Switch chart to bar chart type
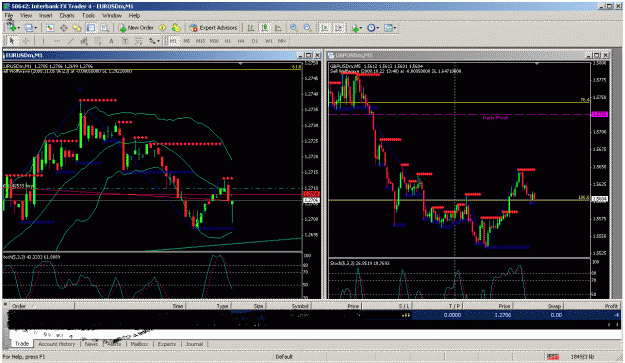This screenshot has height=363, width=625. coord(250,27)
